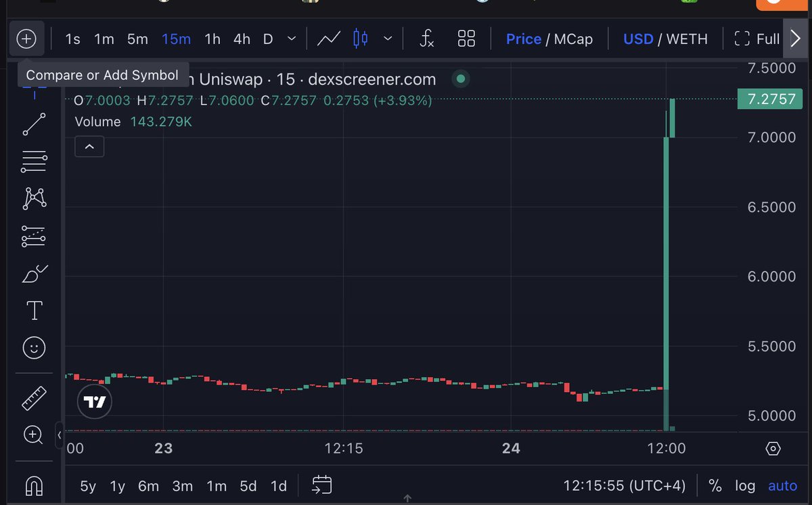Image resolution: width=812 pixels, height=505 pixels.
Task: Switch the currency to WETH
Action: pyautogui.click(x=687, y=39)
